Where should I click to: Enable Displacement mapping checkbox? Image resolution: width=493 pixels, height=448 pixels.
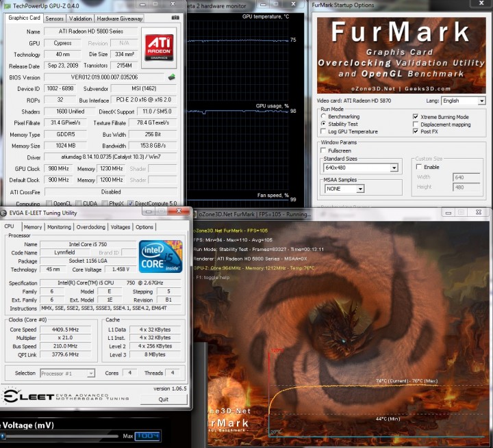[x=416, y=124]
